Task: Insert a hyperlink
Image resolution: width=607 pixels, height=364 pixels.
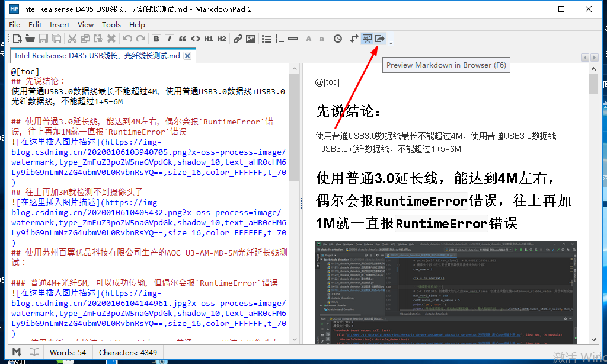Action: click(x=238, y=39)
